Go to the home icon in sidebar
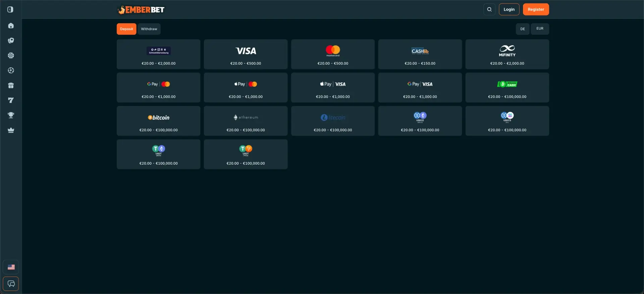 [11, 26]
